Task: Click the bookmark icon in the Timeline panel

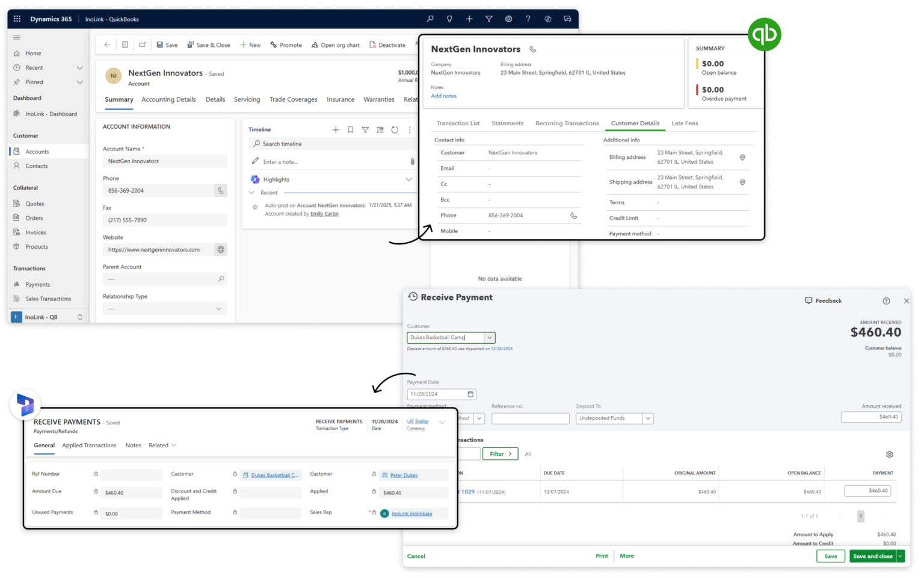Action: click(x=351, y=129)
